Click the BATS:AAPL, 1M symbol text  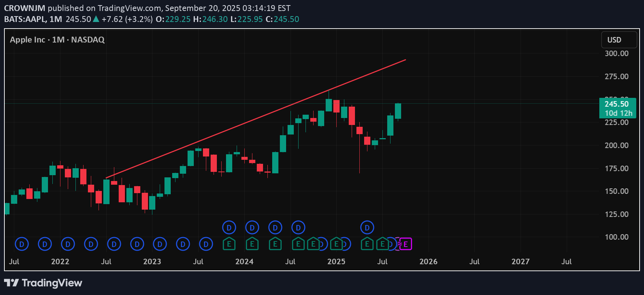[x=33, y=19]
